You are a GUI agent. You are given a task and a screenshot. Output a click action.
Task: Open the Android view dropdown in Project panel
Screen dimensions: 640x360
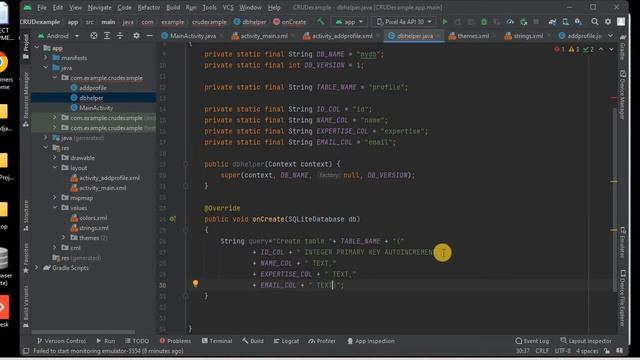[58, 36]
